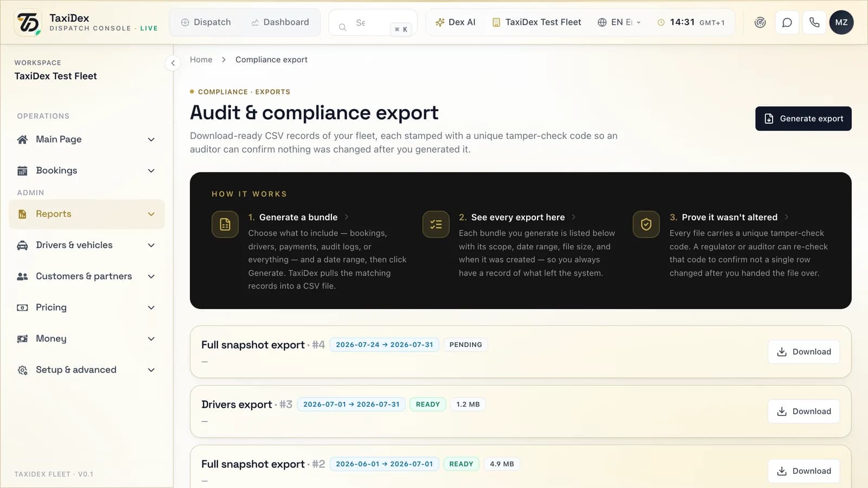
Task: Click the clock icon beside 14:31
Action: 661,23
